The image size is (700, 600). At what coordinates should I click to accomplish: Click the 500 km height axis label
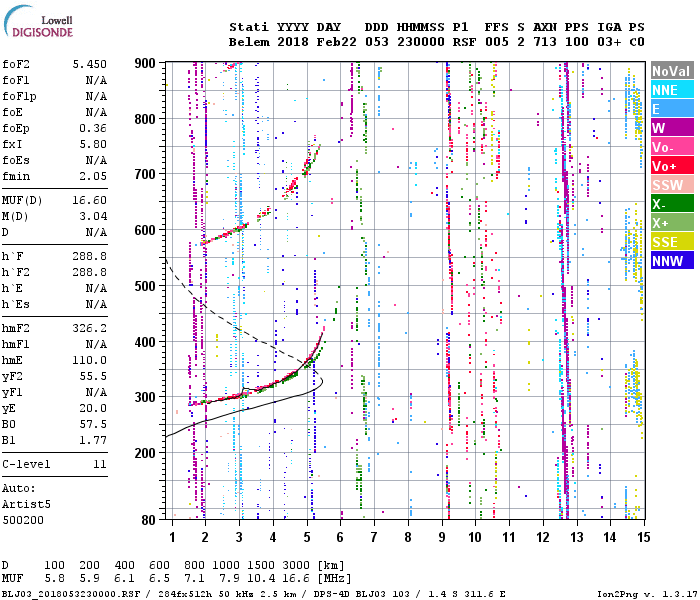tap(145, 286)
